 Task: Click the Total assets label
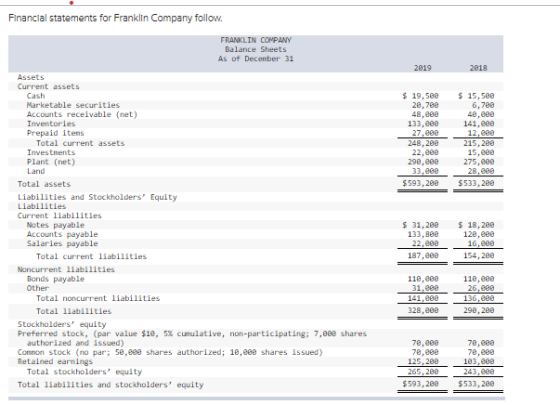44,184
